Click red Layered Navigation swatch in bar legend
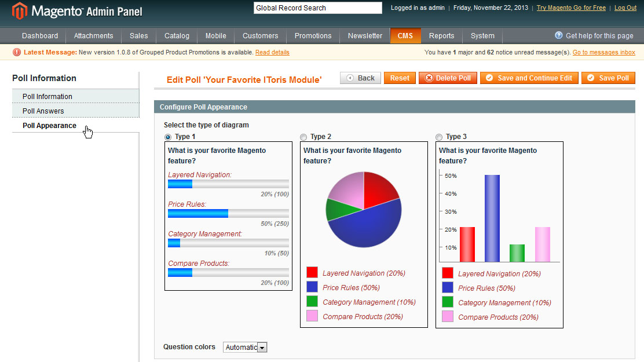The height and width of the screenshot is (362, 644). point(448,273)
